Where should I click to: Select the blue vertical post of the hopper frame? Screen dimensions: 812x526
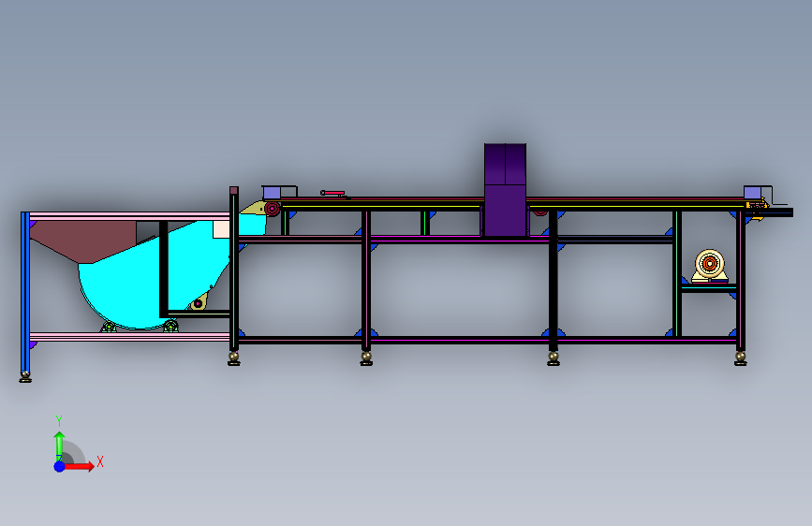click(25, 291)
